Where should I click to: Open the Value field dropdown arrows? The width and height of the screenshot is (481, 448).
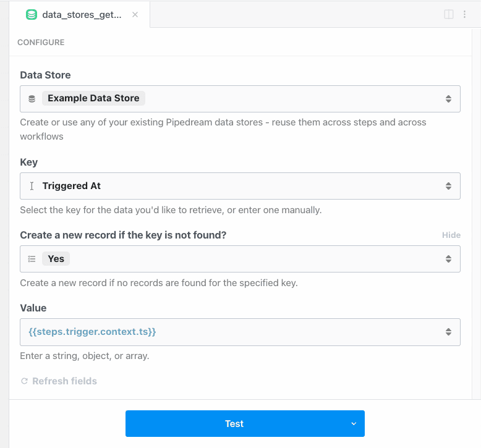click(x=448, y=332)
